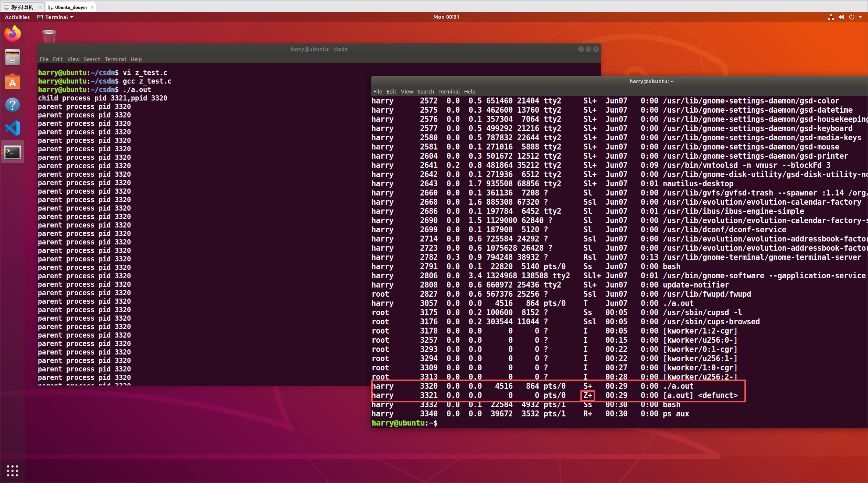Screen dimensions: 868x483
Task: Click the './a.out' command in csdn terminal
Action: (137, 90)
